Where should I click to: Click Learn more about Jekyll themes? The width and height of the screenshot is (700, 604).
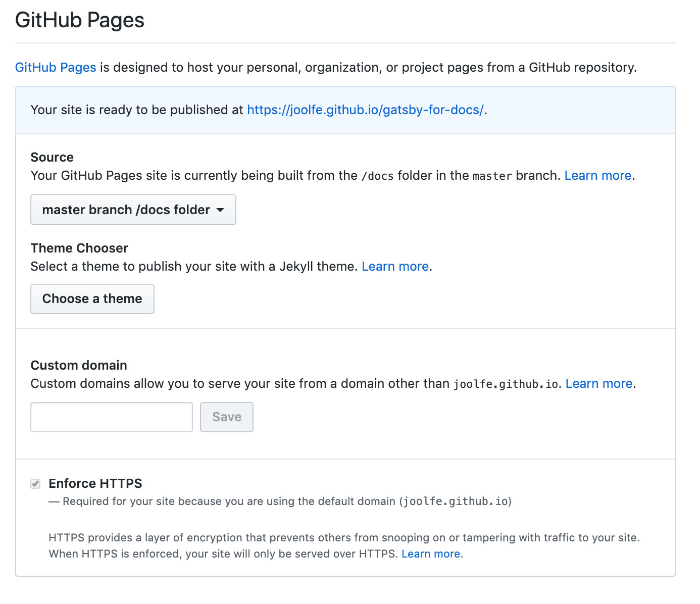point(395,266)
